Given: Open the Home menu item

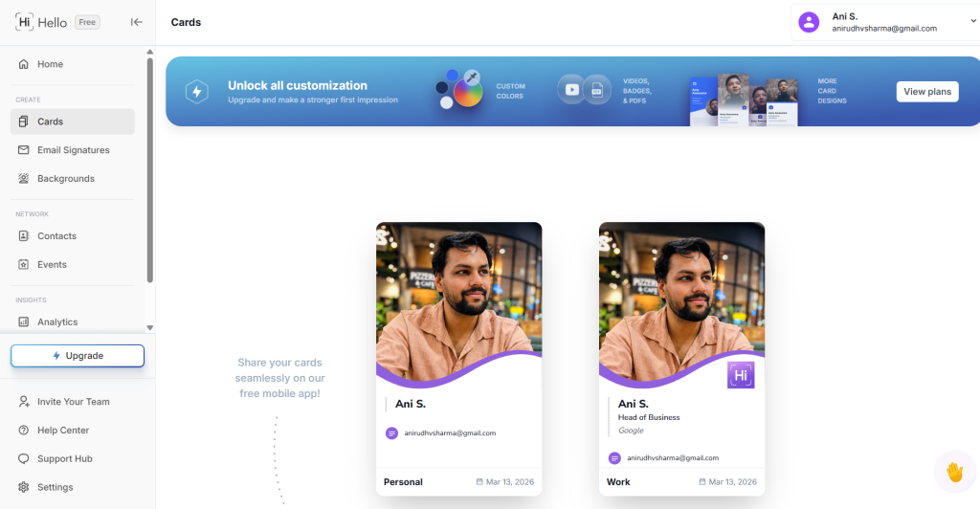Looking at the screenshot, I should coord(73,64).
